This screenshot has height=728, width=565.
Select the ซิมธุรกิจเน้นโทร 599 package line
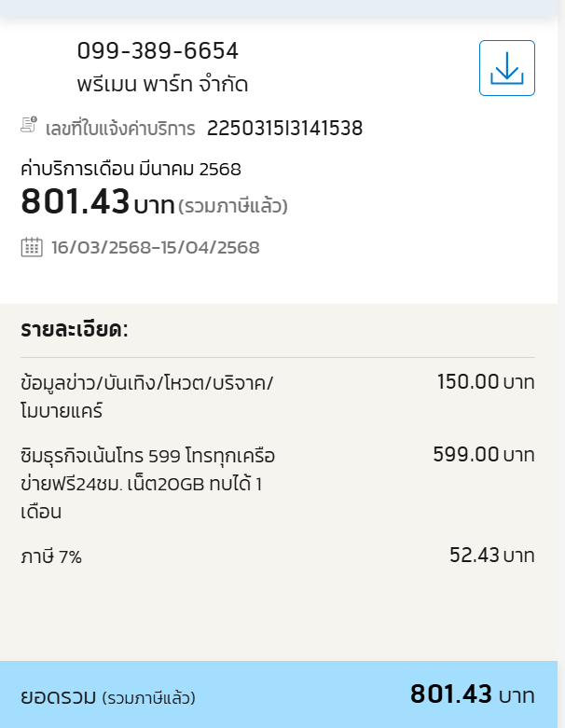[x=147, y=484]
